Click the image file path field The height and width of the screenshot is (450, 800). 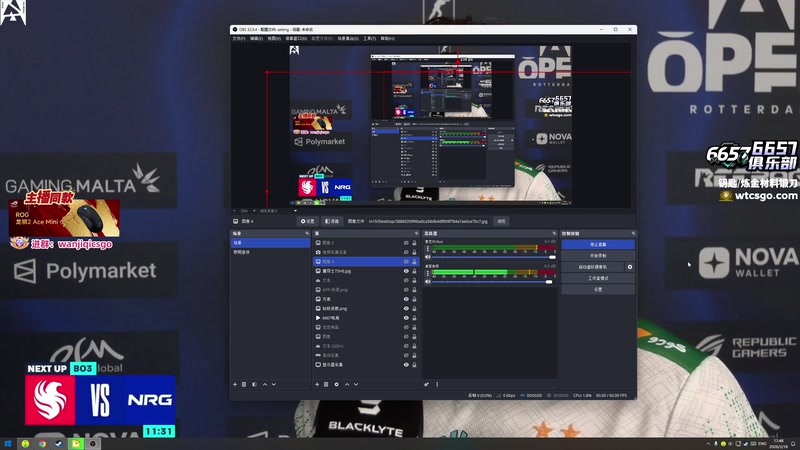pos(429,221)
